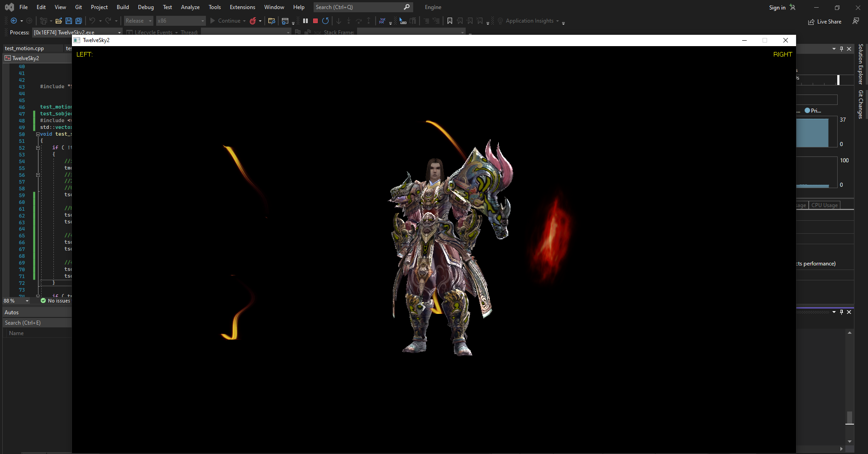The image size is (868, 454).
Task: Click the Private bytes legend color dot
Action: 807,110
